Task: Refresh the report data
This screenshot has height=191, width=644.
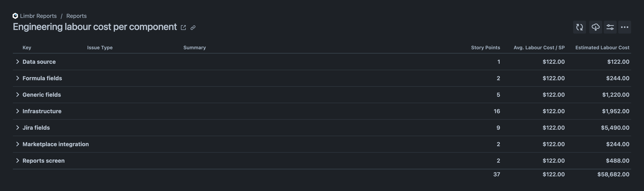Action: click(x=580, y=27)
